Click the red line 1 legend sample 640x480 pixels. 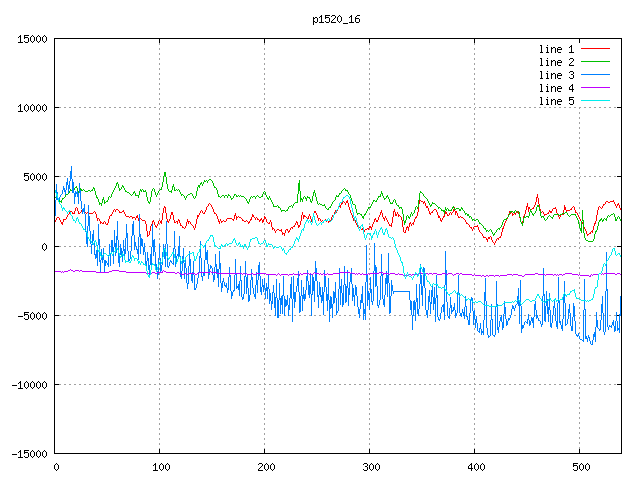coord(595,49)
